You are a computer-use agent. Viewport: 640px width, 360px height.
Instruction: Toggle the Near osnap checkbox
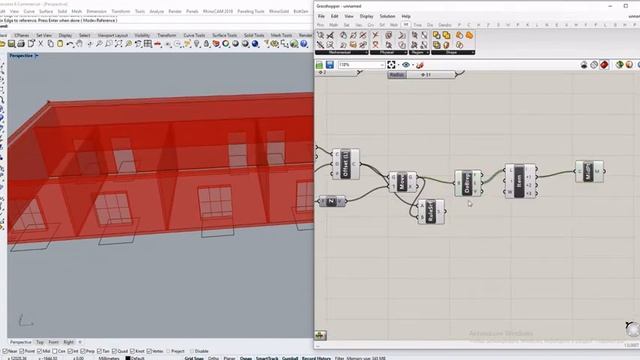(x=5, y=351)
